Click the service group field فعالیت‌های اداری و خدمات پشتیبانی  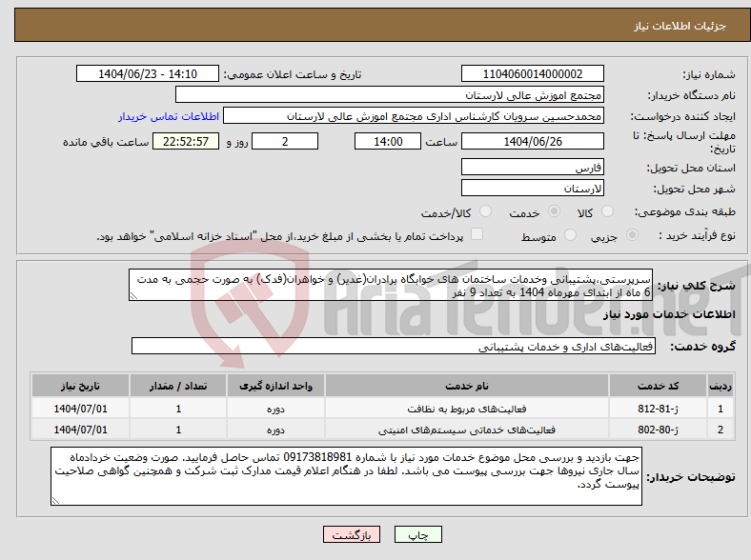point(394,346)
